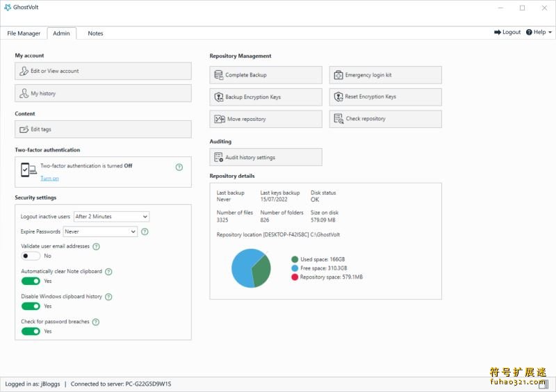
Task: Click the Edit or View account person icon
Action: (24, 71)
